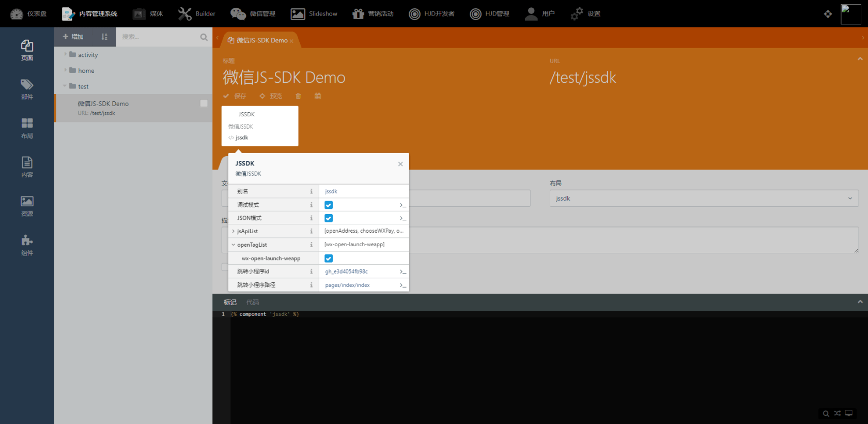
Task: Collapse the openTagList property group
Action: click(x=234, y=245)
